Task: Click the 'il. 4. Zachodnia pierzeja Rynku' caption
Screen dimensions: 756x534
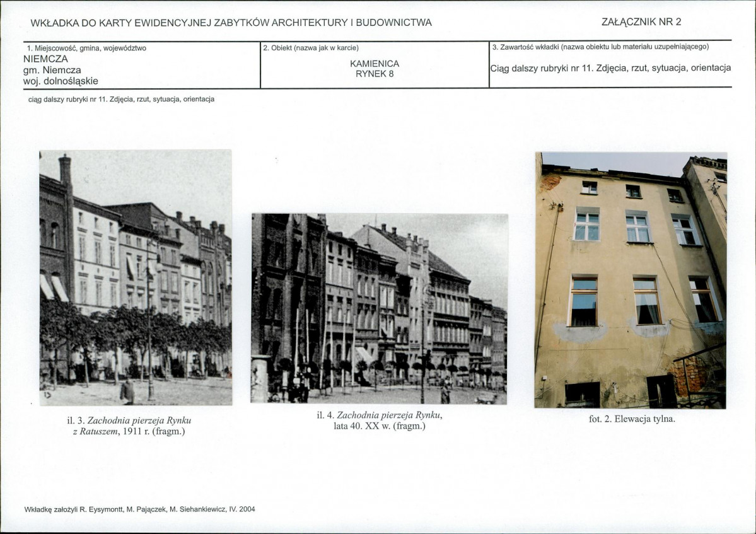Action: [380, 415]
